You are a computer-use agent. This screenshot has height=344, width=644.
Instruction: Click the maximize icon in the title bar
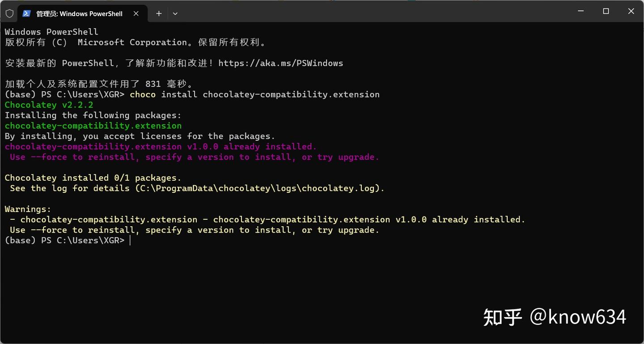(x=606, y=10)
